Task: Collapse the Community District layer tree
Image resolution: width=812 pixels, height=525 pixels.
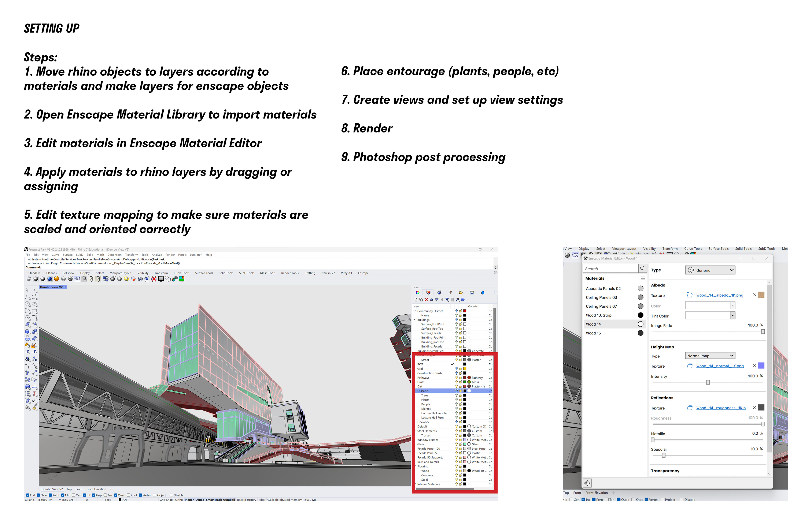Action: point(415,311)
